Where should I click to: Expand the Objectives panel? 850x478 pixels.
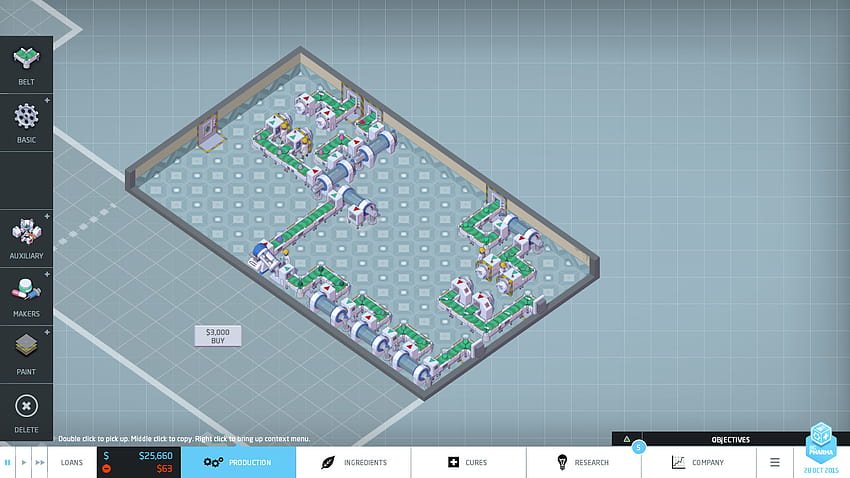click(x=730, y=440)
